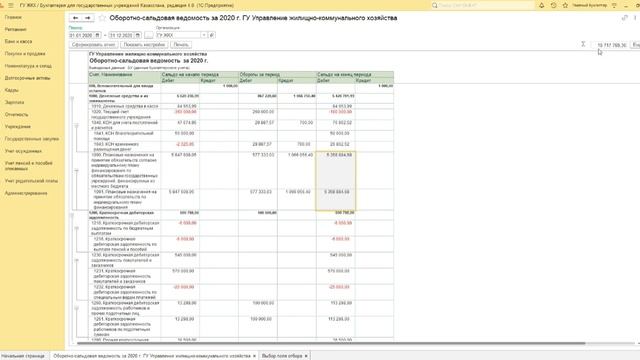Click the Главный бухгалтер user name

point(589,5)
